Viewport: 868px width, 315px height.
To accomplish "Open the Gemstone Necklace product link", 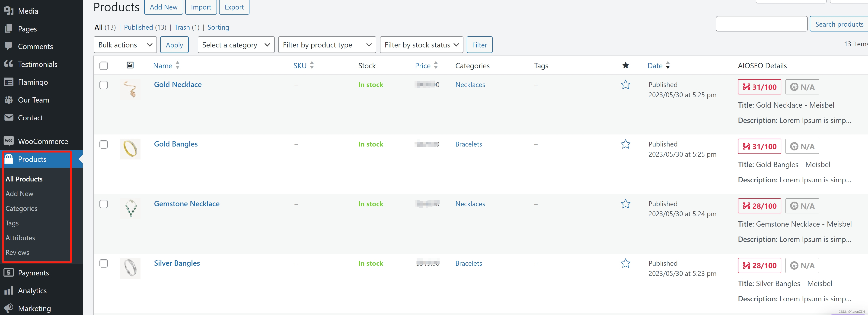I will pos(187,204).
